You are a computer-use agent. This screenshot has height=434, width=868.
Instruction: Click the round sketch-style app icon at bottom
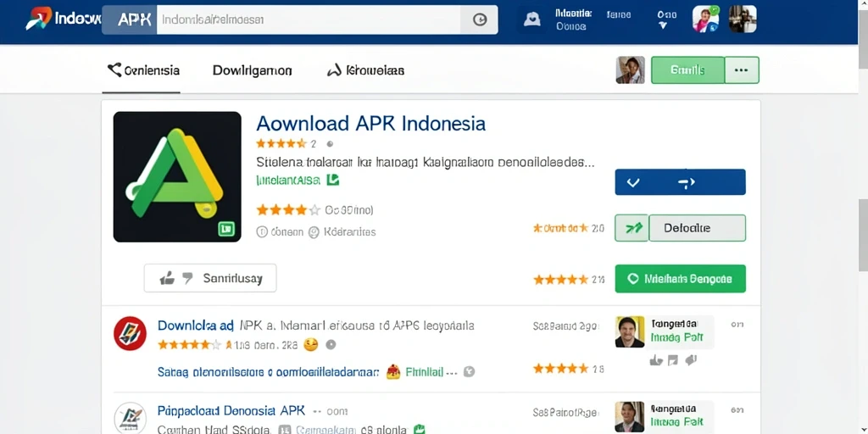click(x=130, y=418)
